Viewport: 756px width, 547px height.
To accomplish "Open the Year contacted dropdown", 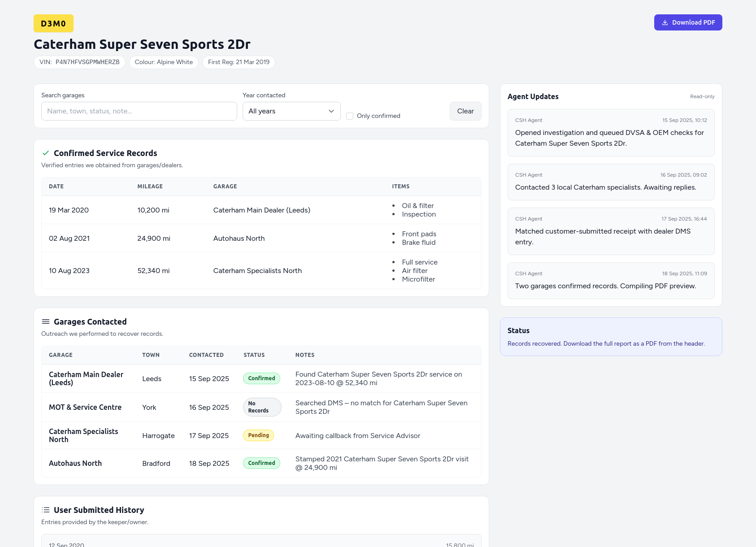I will (x=291, y=111).
